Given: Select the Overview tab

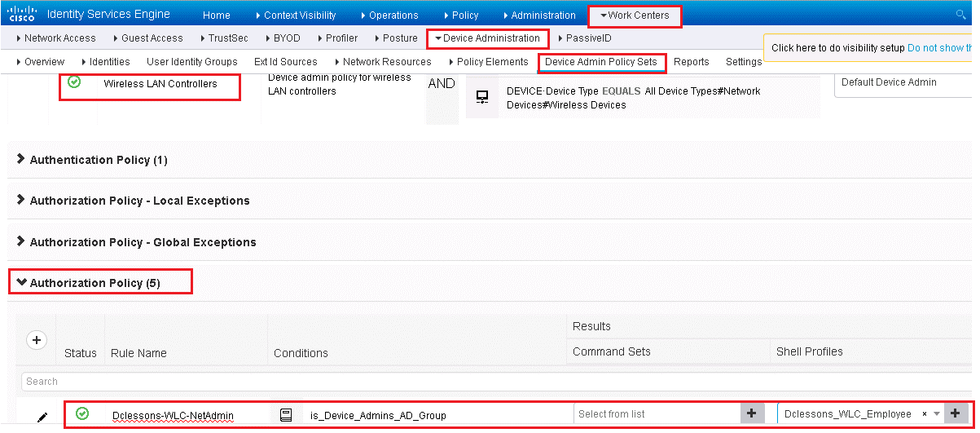Looking at the screenshot, I should click(41, 62).
